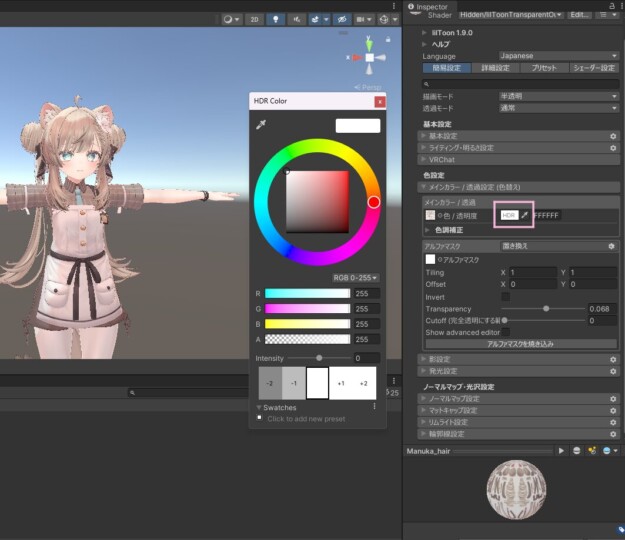Open リムライト設定 gear menu

[613, 422]
